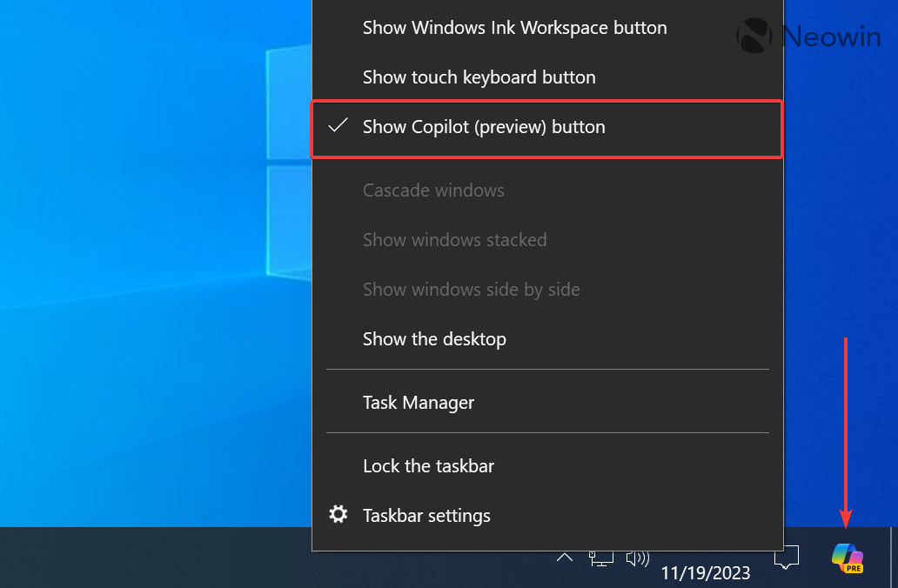Open the Action Center notification icon

click(787, 558)
